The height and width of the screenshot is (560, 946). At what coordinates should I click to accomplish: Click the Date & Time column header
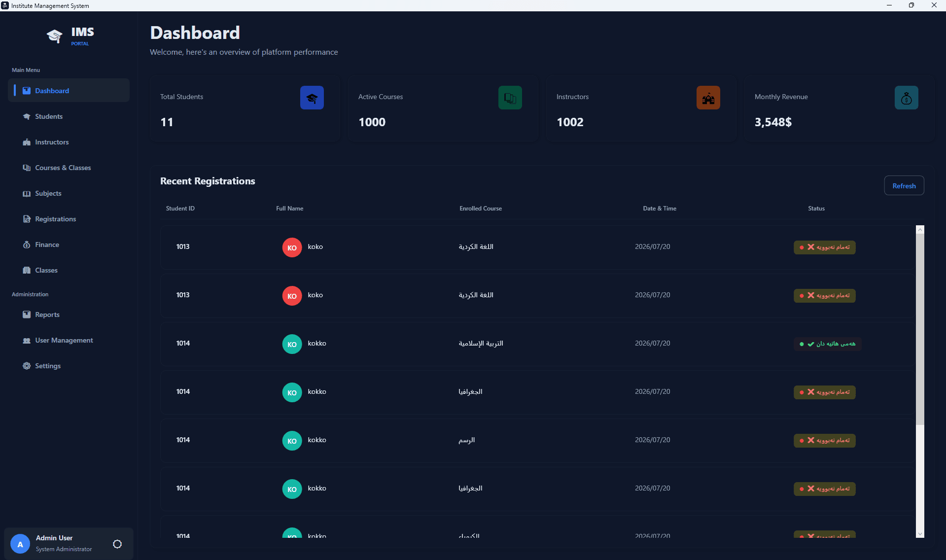[x=660, y=209]
